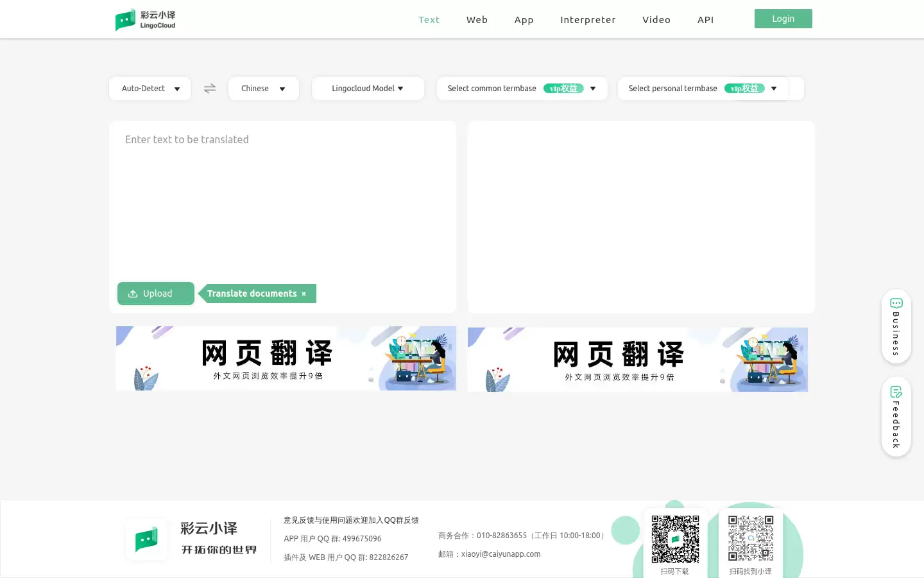The image size is (924, 578).
Task: Click the footer LingoCloud logo icon
Action: 146,539
